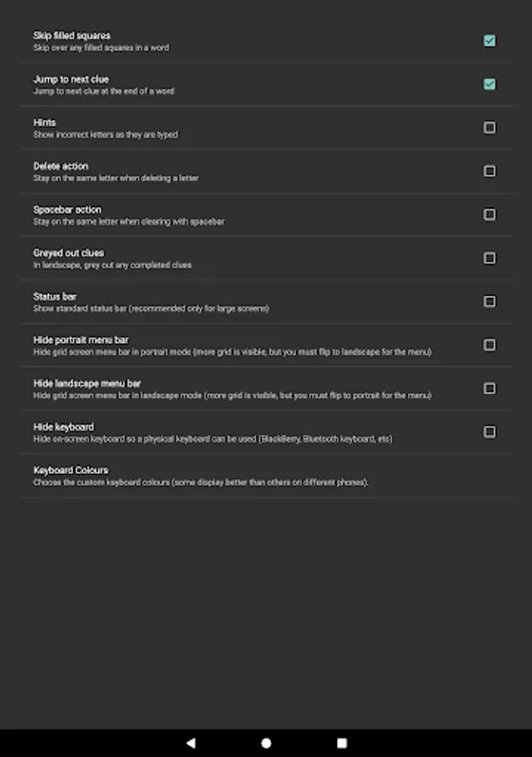The image size is (532, 757).
Task: Click the Skip filled squares label
Action: pos(71,36)
